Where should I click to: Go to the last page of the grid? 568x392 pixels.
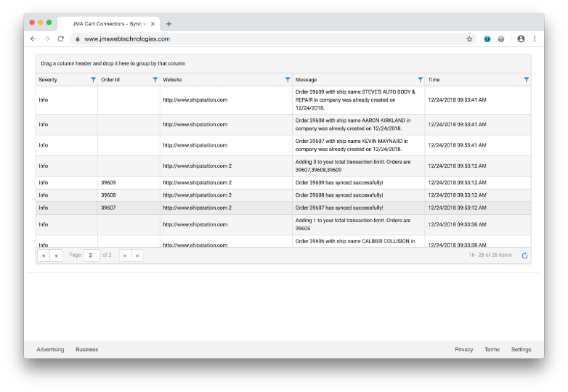138,256
